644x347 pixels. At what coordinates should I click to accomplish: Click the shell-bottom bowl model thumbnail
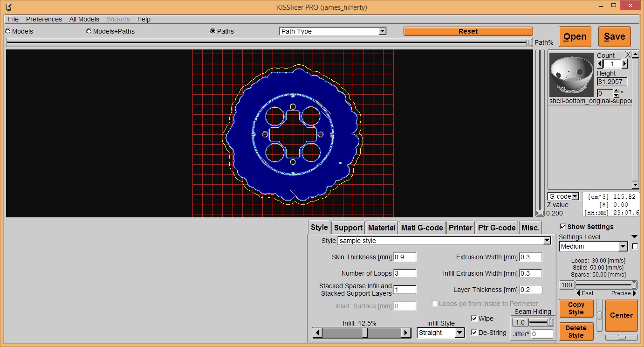pos(572,75)
